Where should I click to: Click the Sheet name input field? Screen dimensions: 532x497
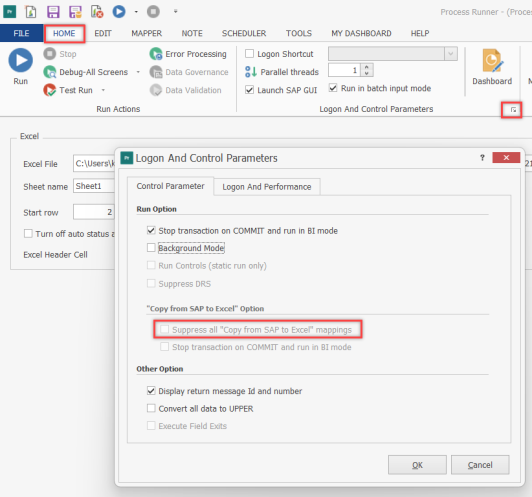(94, 186)
